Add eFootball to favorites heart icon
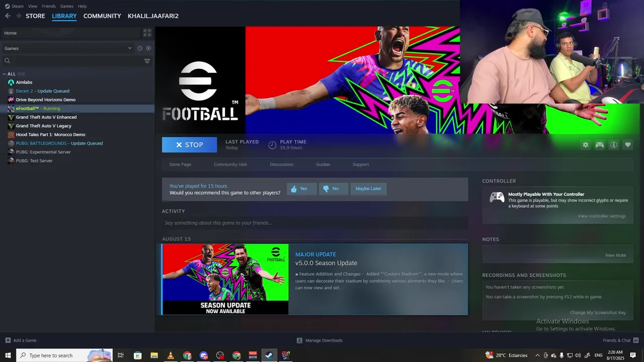 [628, 145]
